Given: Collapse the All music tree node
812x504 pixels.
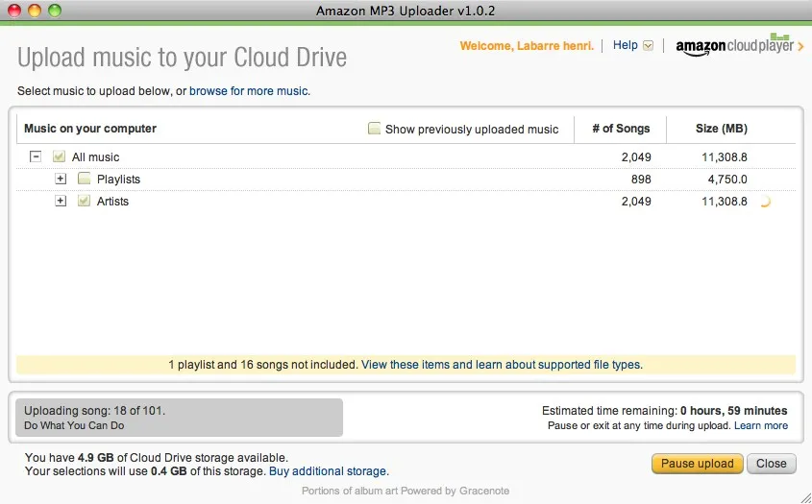Looking at the screenshot, I should (36, 156).
